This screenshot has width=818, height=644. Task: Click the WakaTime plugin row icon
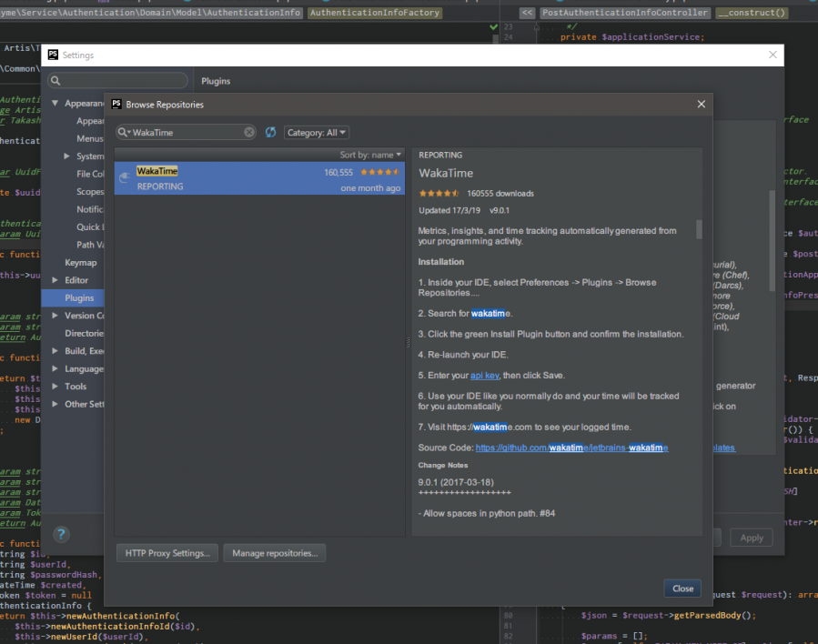(124, 177)
